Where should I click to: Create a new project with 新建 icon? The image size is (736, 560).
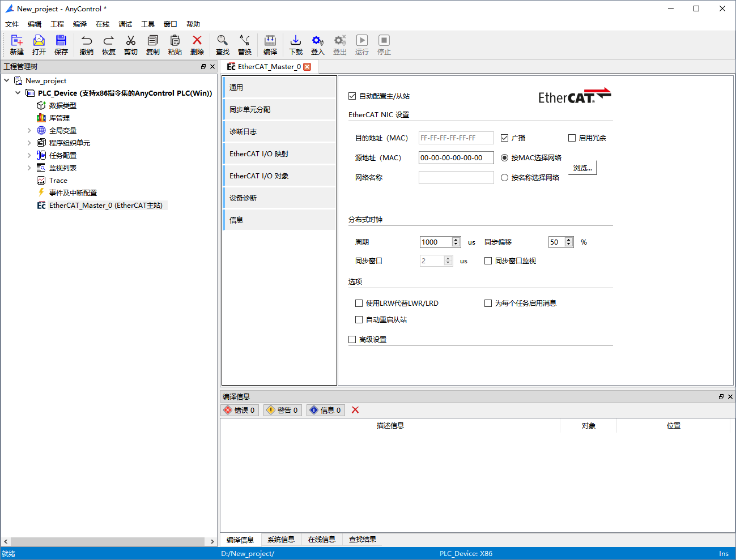(17, 44)
